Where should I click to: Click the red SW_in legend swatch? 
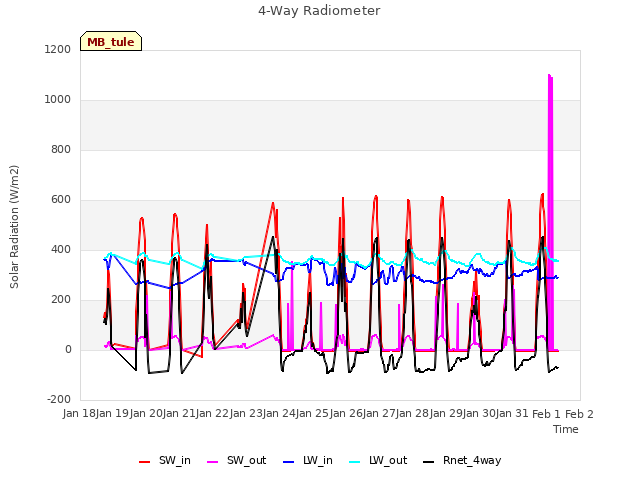click(x=144, y=462)
